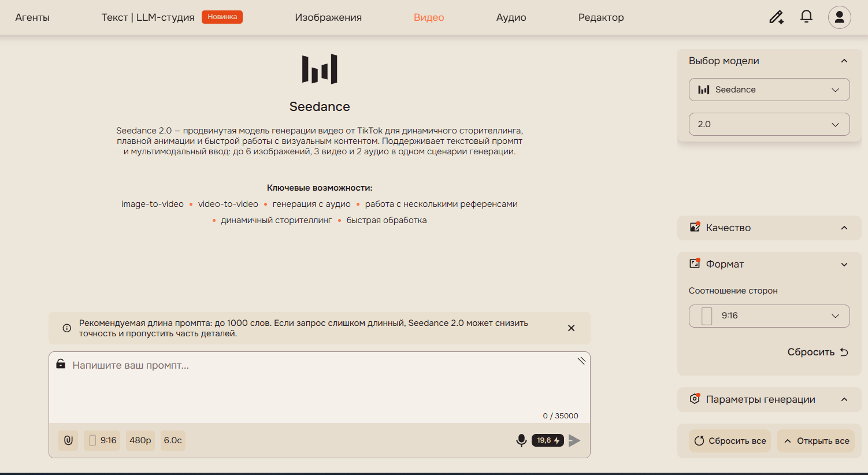The height and width of the screenshot is (475, 868).
Task: Go to the Аудио tab
Action: point(511,17)
